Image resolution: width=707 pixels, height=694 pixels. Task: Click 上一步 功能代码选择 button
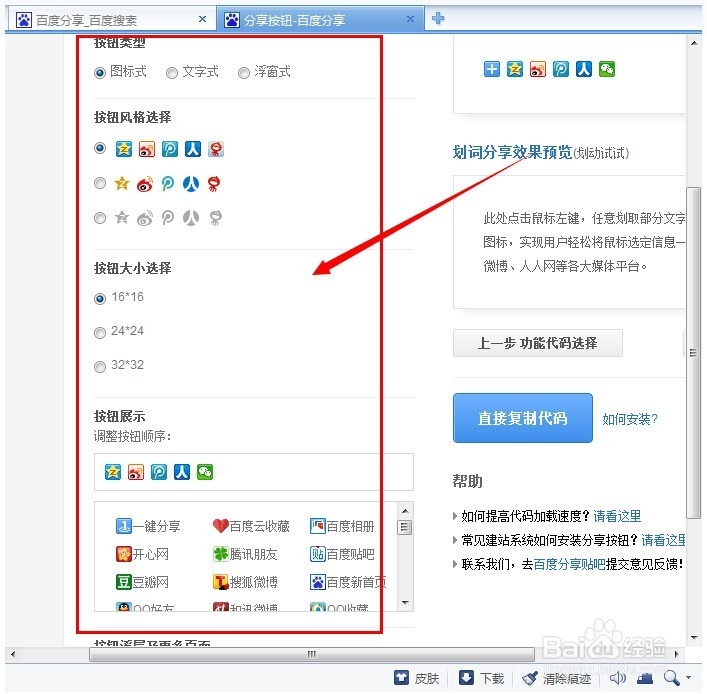tap(537, 343)
